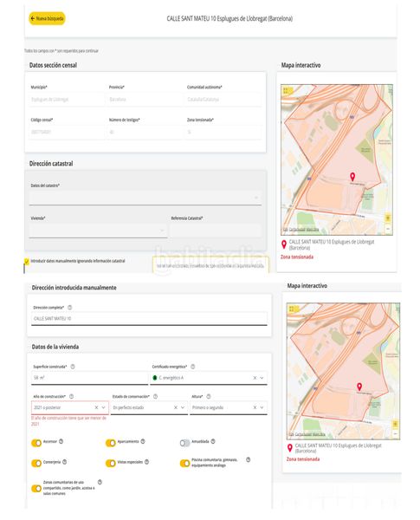420x520 pixels.
Task: Clear the Altura selection
Action: [x=255, y=407]
